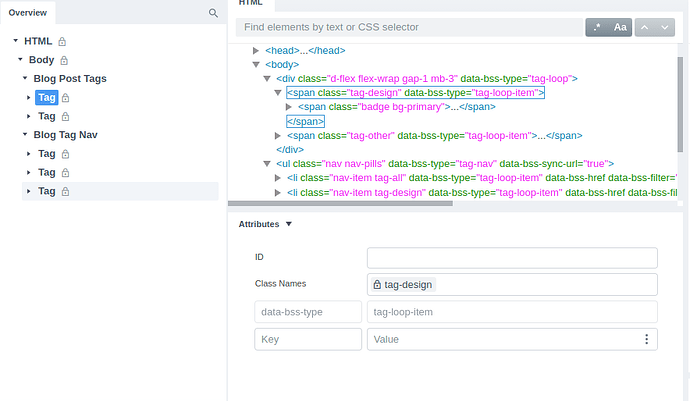Click lock icon of highlighted Tag item

tap(67, 98)
